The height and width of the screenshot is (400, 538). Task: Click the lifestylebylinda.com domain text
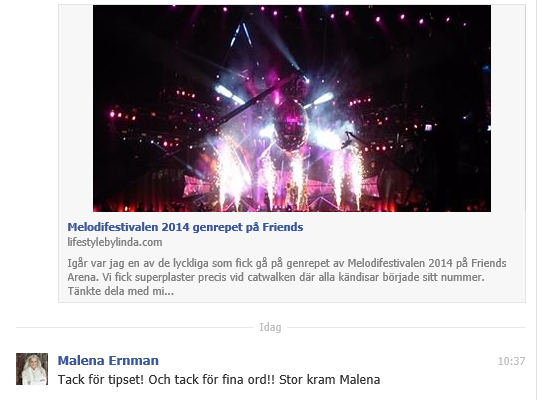click(115, 242)
